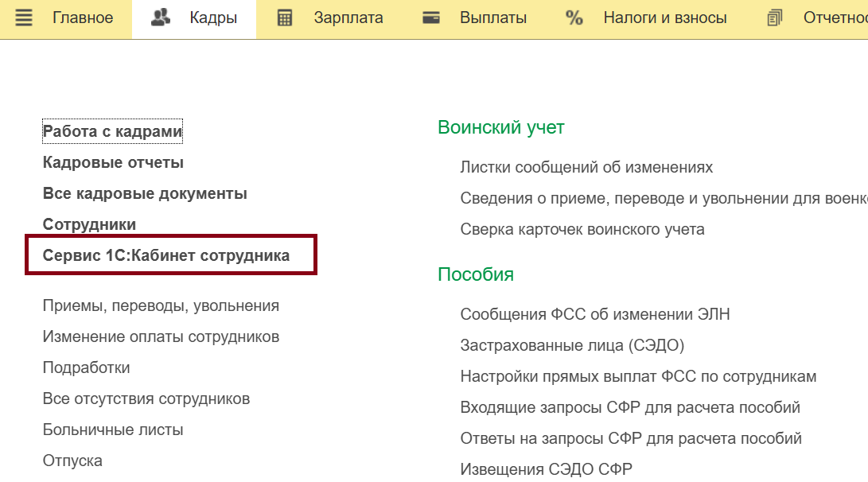This screenshot has width=868, height=482.
Task: Open Извещения СЭДО СФР
Action: 547,469
